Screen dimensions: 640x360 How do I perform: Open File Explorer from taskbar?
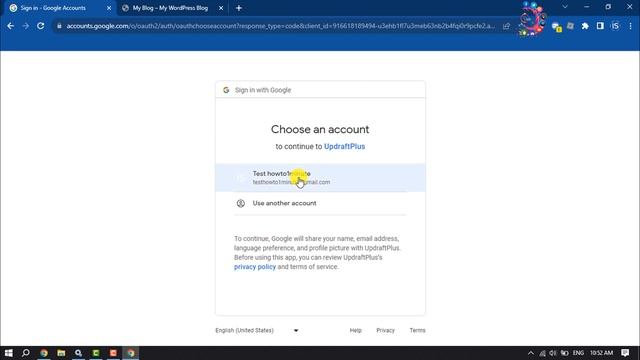(x=61, y=353)
